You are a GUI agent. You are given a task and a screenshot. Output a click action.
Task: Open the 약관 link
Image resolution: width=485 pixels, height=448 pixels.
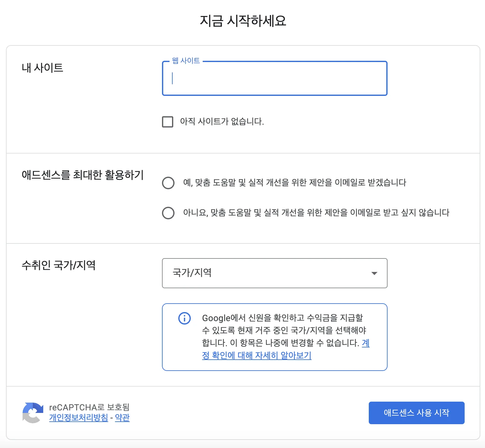click(122, 418)
